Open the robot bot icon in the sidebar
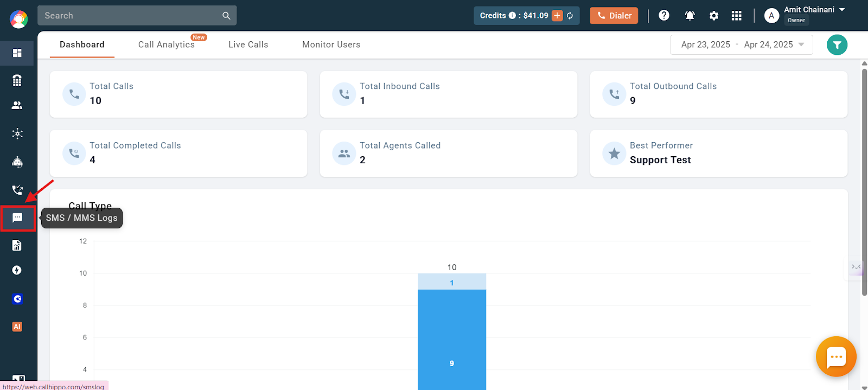This screenshot has width=868, height=390. (x=17, y=162)
